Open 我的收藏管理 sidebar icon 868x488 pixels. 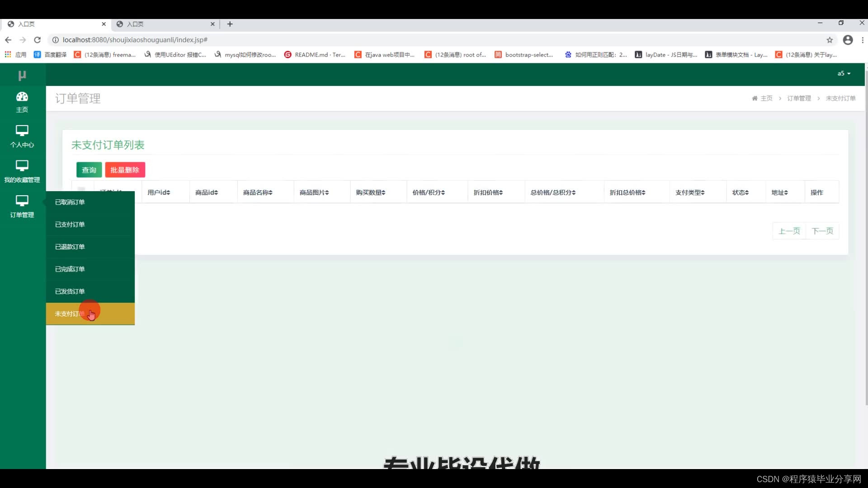(x=22, y=165)
